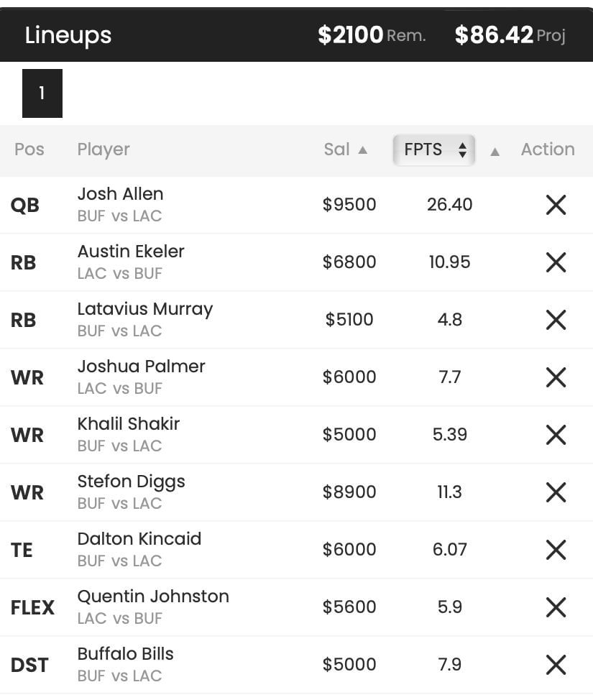Screen dimensions: 593x700
Task: Remove Austin Ekeler using the X icon
Action: tap(556, 262)
